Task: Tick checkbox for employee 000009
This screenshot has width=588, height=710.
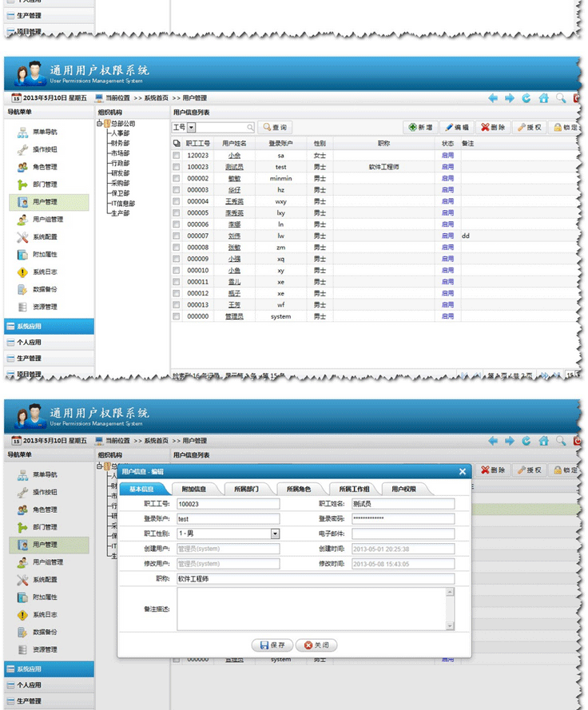Action: coord(177,259)
